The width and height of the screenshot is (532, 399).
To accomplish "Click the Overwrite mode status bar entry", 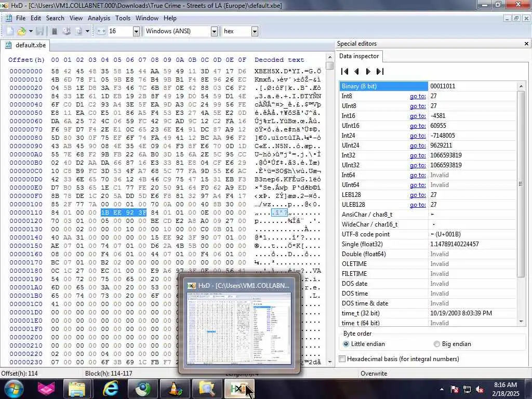I will [374, 373].
